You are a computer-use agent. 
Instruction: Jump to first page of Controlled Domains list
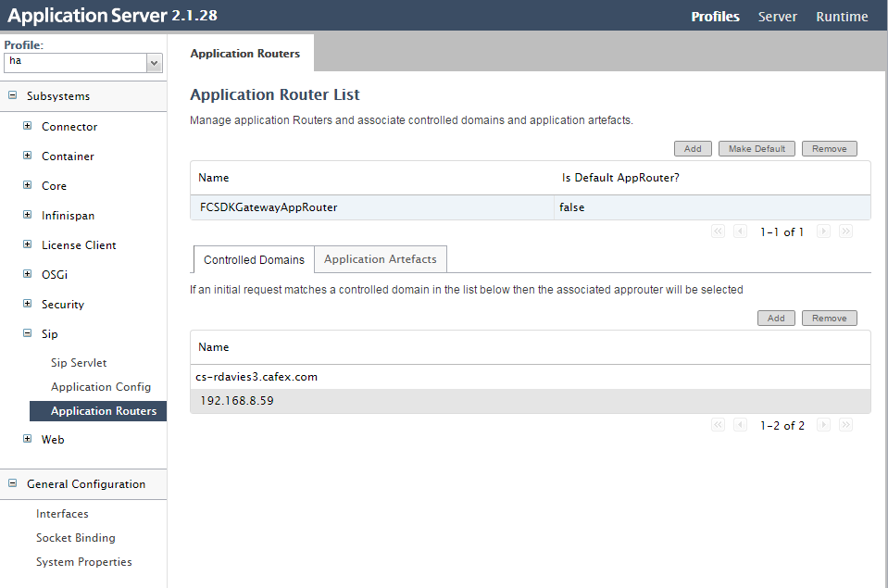(x=718, y=425)
